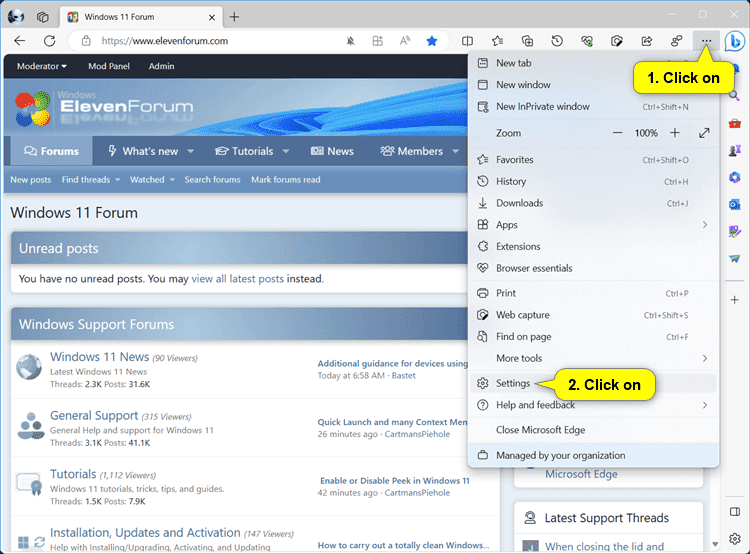
Task: Click the ElevenForum logo
Action: [104, 108]
